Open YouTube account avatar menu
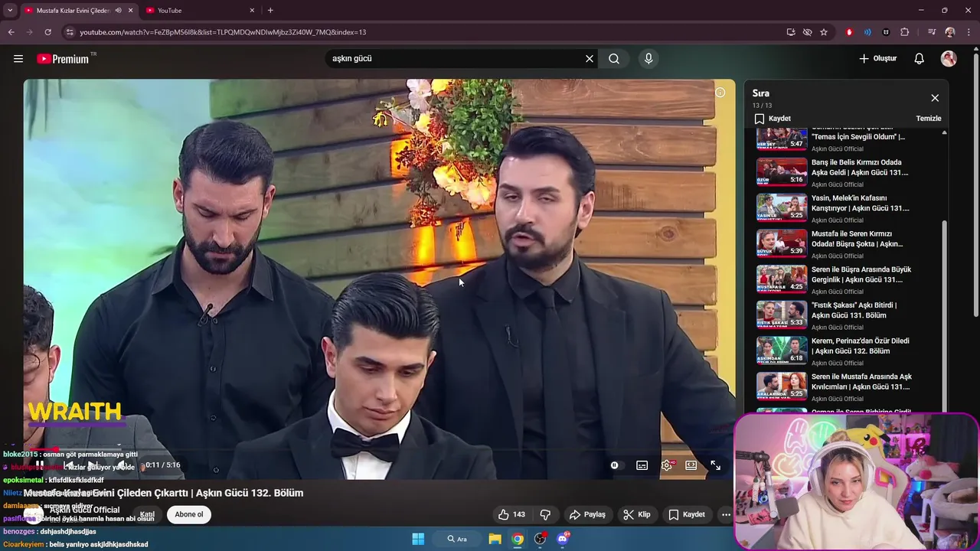The image size is (980, 551). tap(949, 58)
